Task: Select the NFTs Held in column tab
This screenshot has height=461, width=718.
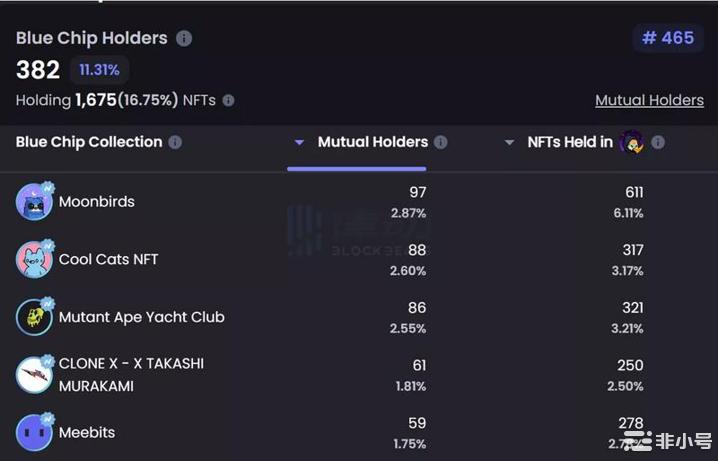Action: (x=570, y=142)
